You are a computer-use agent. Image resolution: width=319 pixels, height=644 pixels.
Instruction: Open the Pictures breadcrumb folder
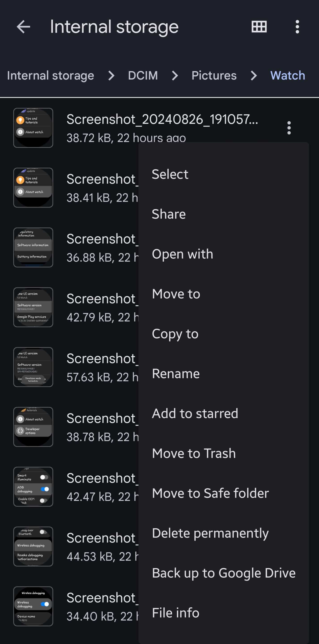pyautogui.click(x=214, y=76)
